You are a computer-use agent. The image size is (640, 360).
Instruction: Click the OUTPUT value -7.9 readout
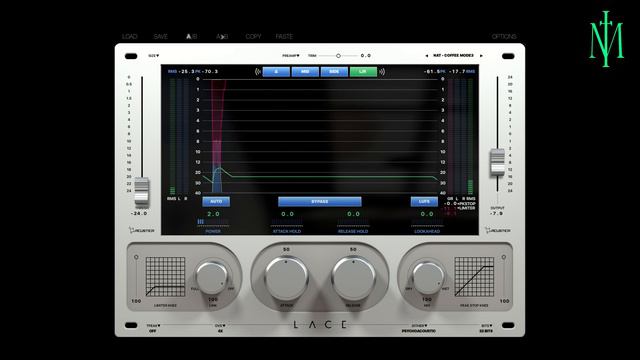(496, 213)
